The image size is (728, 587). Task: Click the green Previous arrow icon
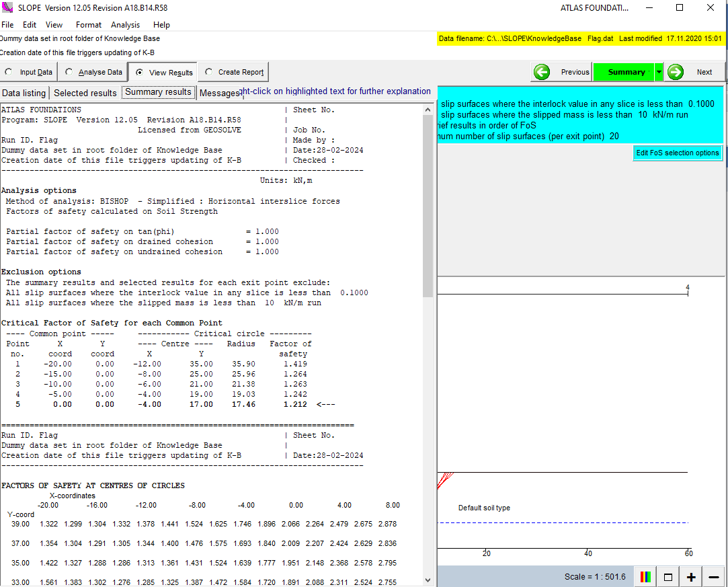pyautogui.click(x=541, y=72)
